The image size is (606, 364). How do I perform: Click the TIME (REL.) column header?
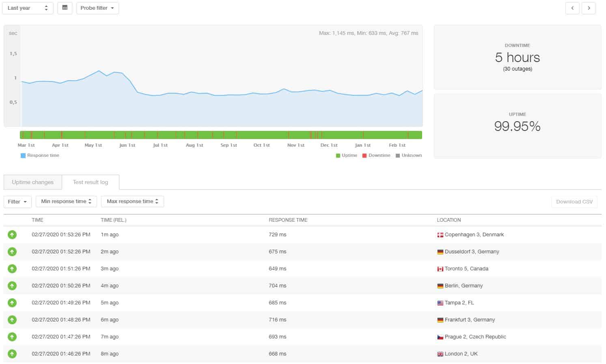click(114, 220)
